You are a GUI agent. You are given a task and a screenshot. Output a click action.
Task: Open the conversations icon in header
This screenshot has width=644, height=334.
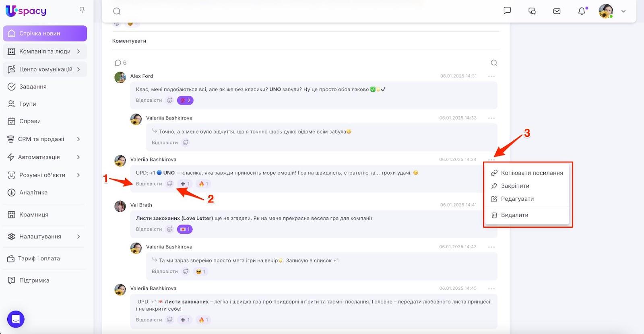(532, 11)
